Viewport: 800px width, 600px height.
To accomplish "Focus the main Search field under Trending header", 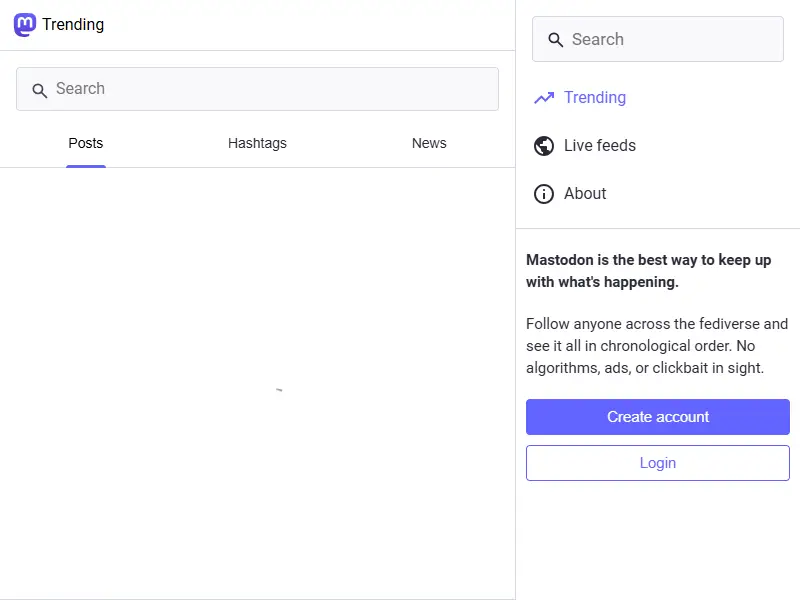I will pyautogui.click(x=257, y=89).
